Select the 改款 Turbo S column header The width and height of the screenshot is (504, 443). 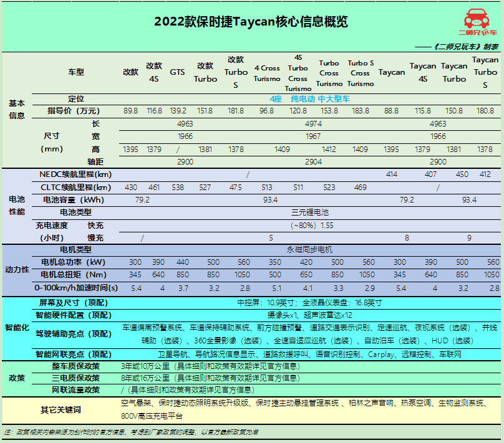(x=236, y=72)
